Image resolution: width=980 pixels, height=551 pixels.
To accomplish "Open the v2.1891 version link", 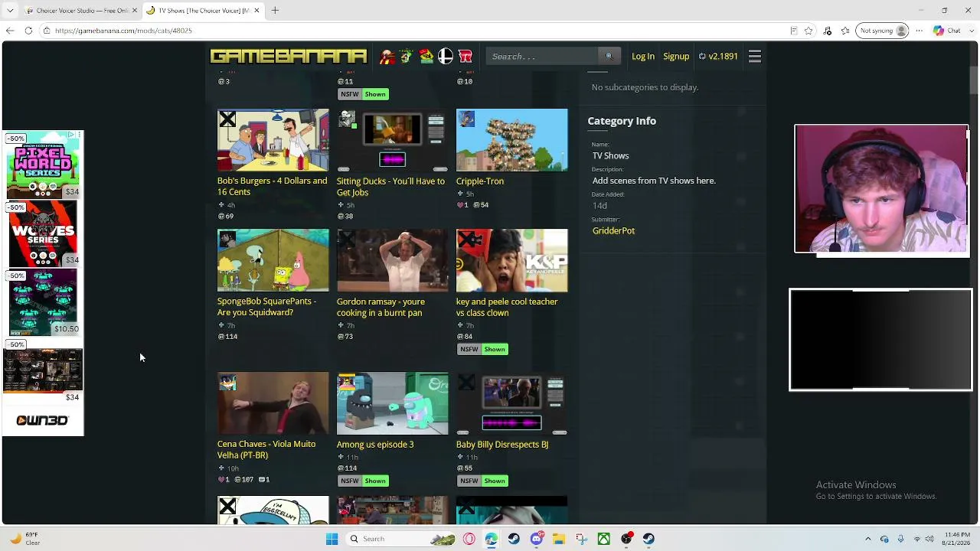I will point(718,56).
